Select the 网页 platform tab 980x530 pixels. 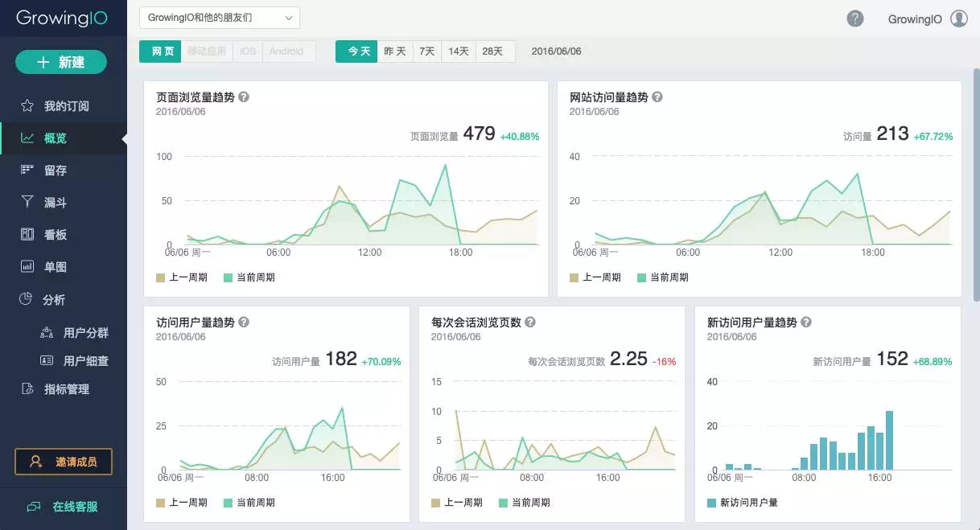[159, 51]
